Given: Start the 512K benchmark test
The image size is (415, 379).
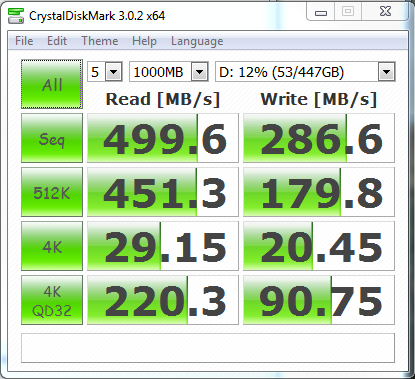Looking at the screenshot, I should coord(52,192).
